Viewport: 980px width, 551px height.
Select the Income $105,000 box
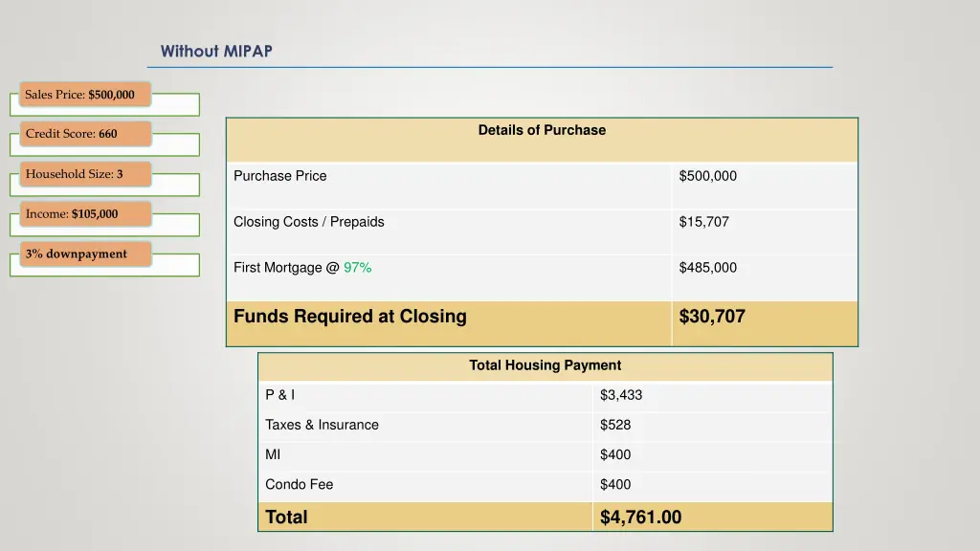[x=85, y=213]
